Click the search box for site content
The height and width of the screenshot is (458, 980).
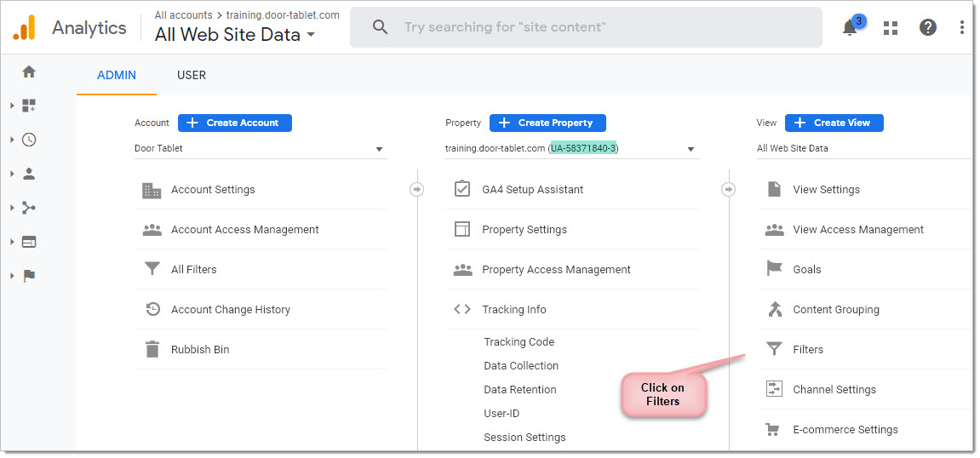click(586, 27)
